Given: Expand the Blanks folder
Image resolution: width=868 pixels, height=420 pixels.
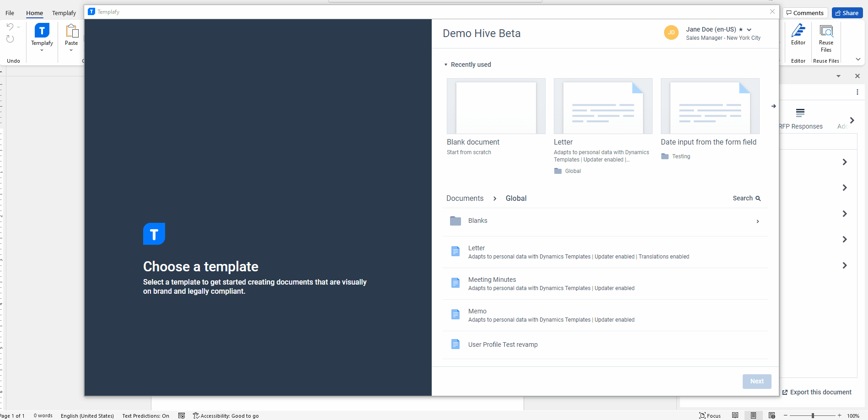Looking at the screenshot, I should click(x=758, y=221).
